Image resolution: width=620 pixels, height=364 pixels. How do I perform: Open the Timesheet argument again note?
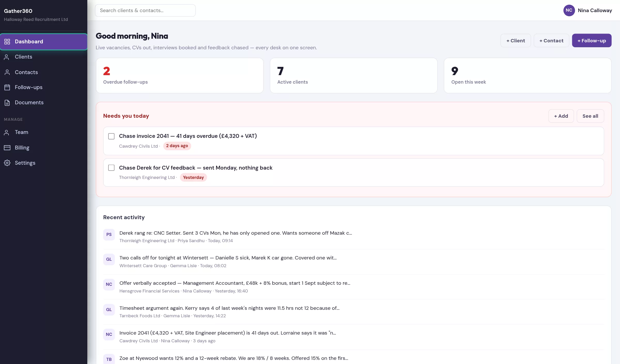[229, 308]
